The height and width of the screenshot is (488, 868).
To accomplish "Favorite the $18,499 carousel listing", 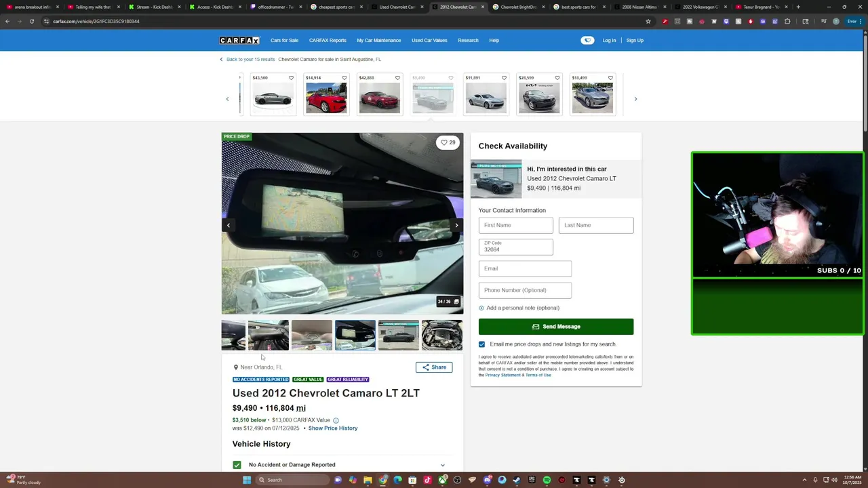I will pyautogui.click(x=610, y=78).
